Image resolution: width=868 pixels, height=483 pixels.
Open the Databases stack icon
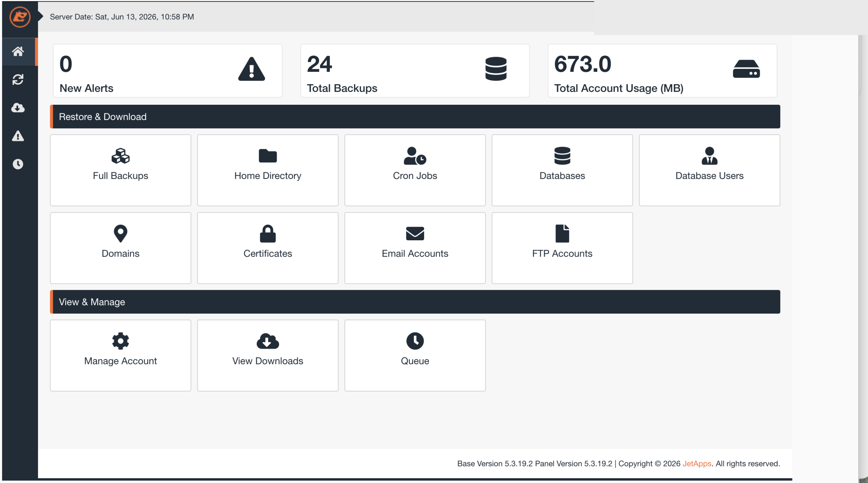(x=562, y=156)
